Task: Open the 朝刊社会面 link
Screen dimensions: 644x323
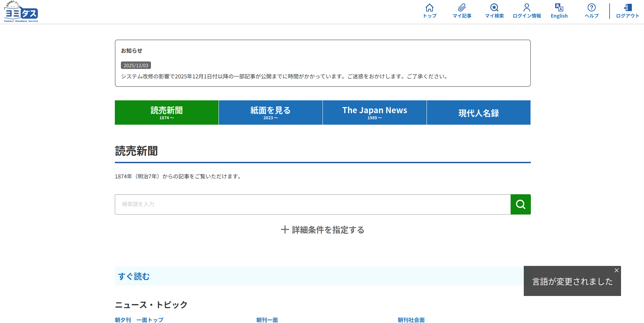Action: [x=411, y=320]
